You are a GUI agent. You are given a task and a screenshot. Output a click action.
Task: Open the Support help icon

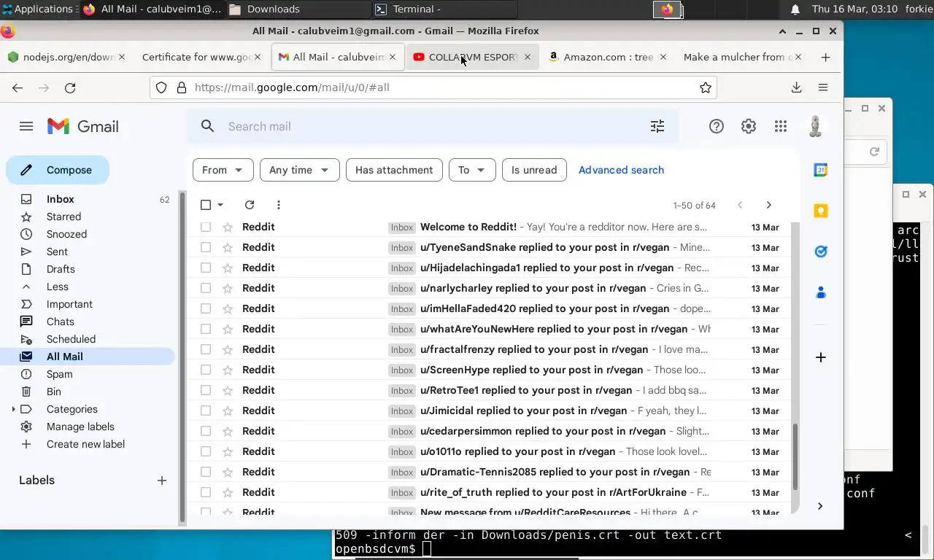[717, 126]
